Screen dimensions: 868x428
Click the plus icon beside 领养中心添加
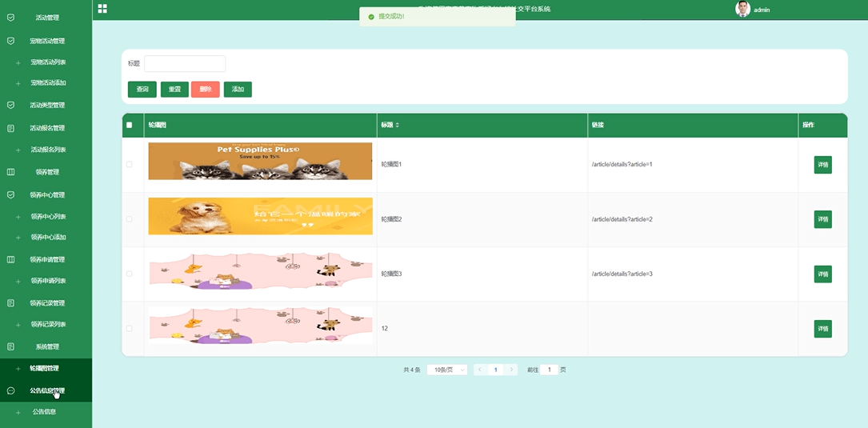18,238
